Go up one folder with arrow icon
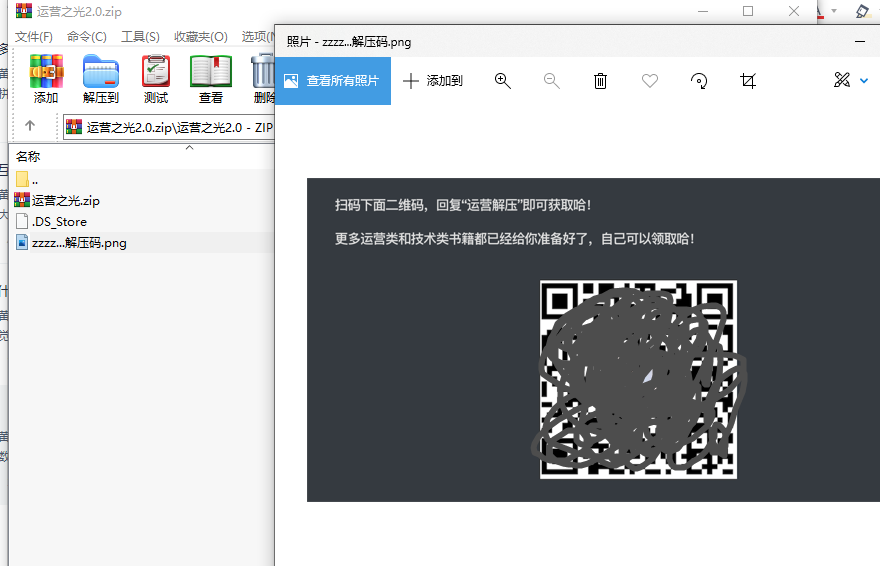 [x=30, y=126]
